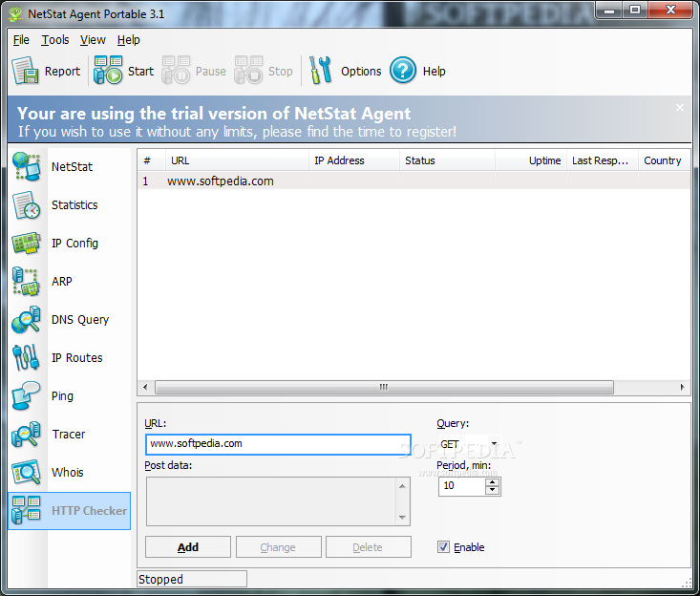Click the Pause toolbar icon

click(x=176, y=70)
